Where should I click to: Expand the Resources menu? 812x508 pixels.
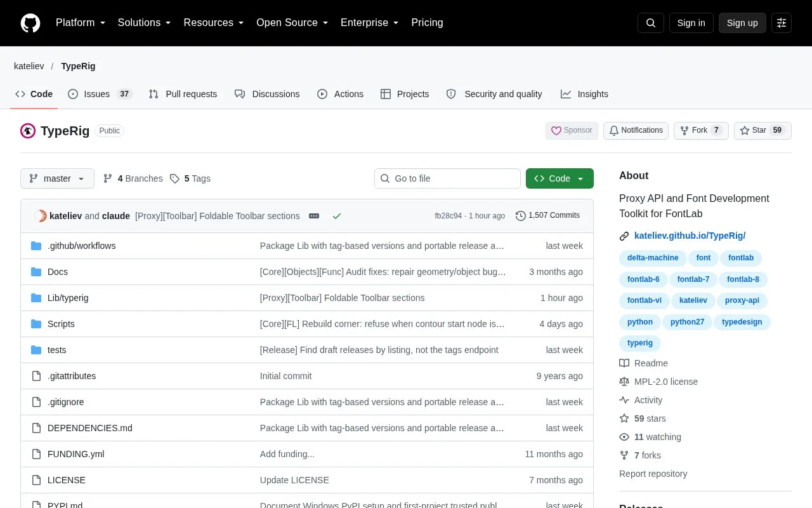pyautogui.click(x=214, y=23)
